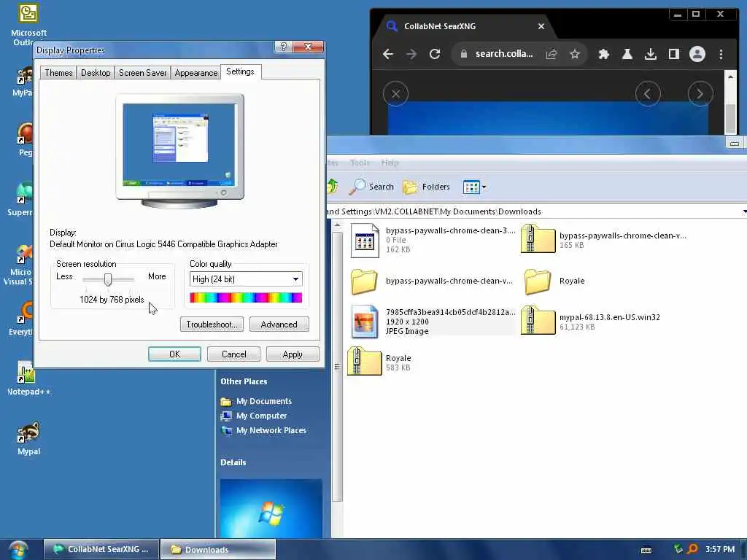Image resolution: width=747 pixels, height=560 pixels.
Task: Click the Details preview thumbnail
Action: (x=271, y=508)
